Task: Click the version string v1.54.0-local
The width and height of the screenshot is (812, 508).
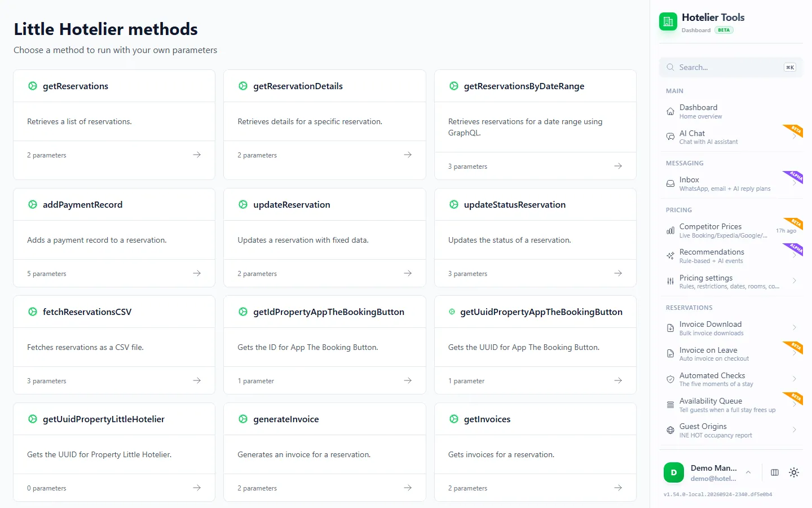Action: (x=718, y=494)
